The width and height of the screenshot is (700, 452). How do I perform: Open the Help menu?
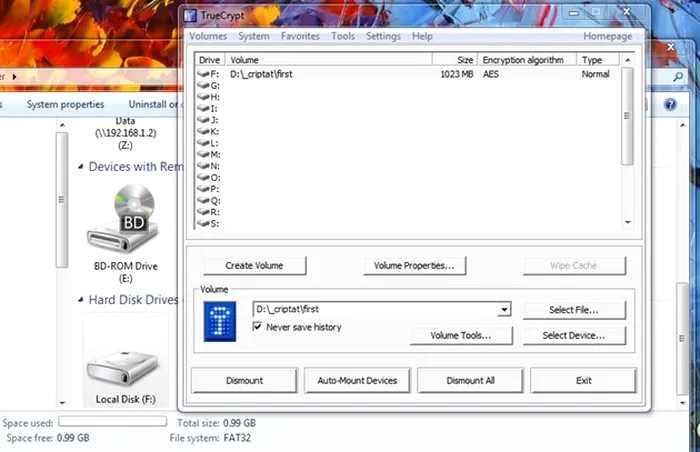point(422,36)
